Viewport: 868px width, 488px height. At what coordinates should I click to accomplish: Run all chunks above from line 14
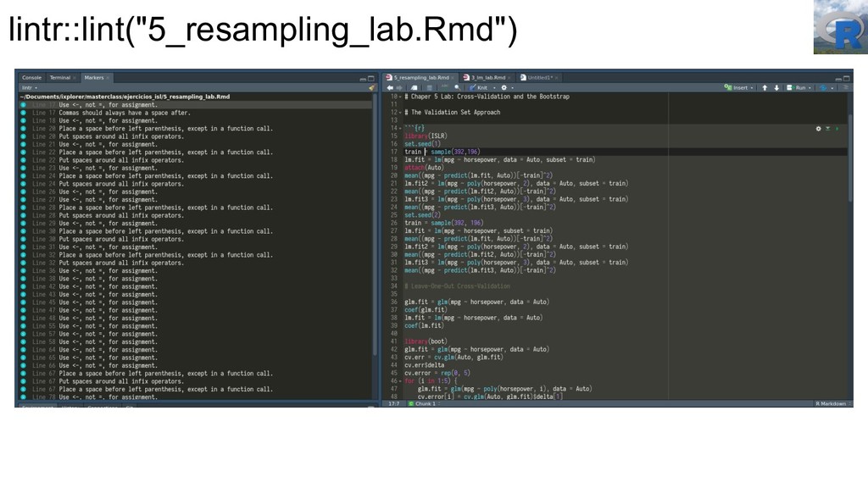coord(827,129)
